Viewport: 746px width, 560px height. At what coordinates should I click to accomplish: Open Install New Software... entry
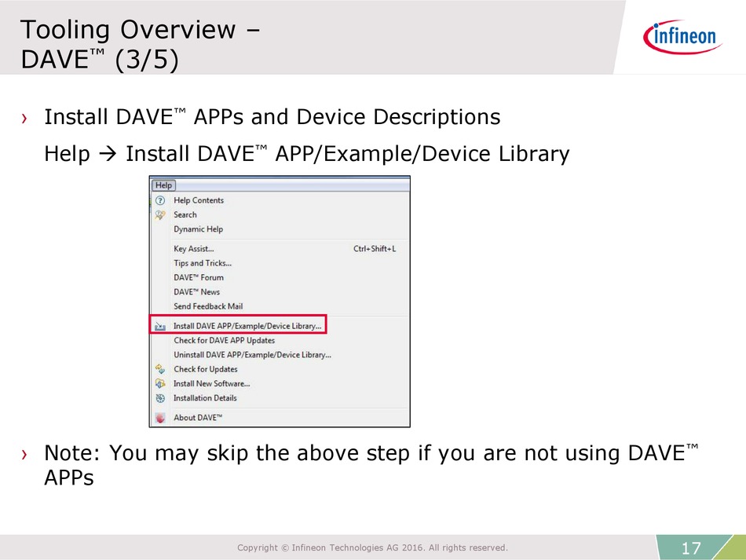(x=212, y=383)
